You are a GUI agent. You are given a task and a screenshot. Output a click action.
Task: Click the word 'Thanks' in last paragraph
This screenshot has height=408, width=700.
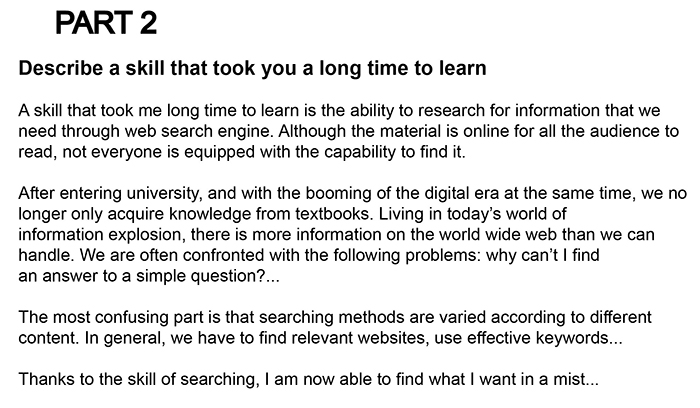(46, 379)
